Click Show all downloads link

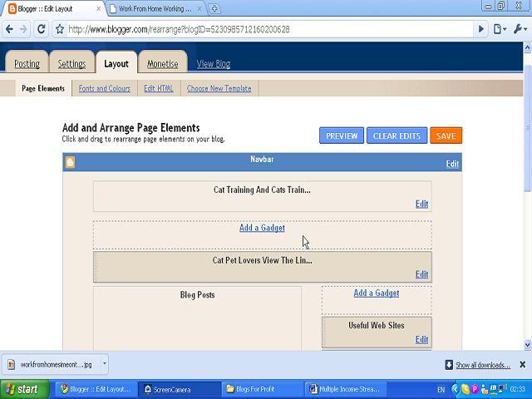(482, 365)
